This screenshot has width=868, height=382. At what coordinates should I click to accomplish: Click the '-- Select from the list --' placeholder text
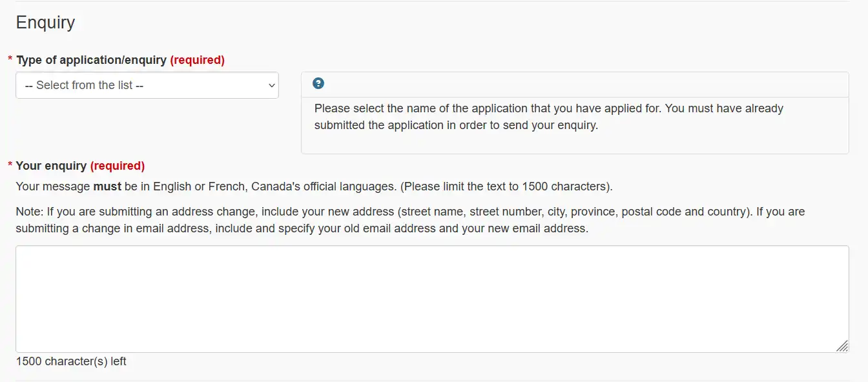(x=84, y=85)
